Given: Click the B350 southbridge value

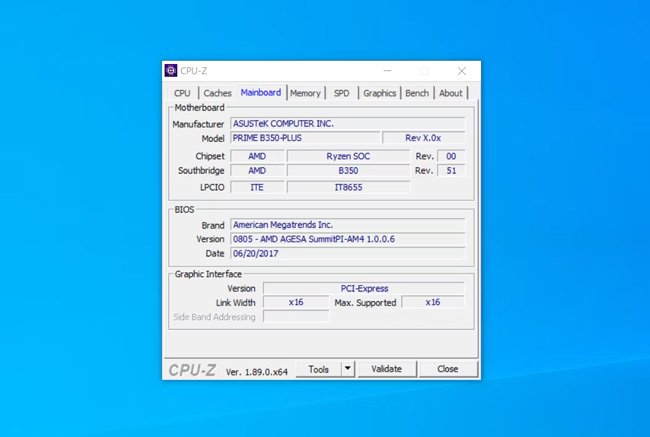Looking at the screenshot, I should [x=348, y=171].
